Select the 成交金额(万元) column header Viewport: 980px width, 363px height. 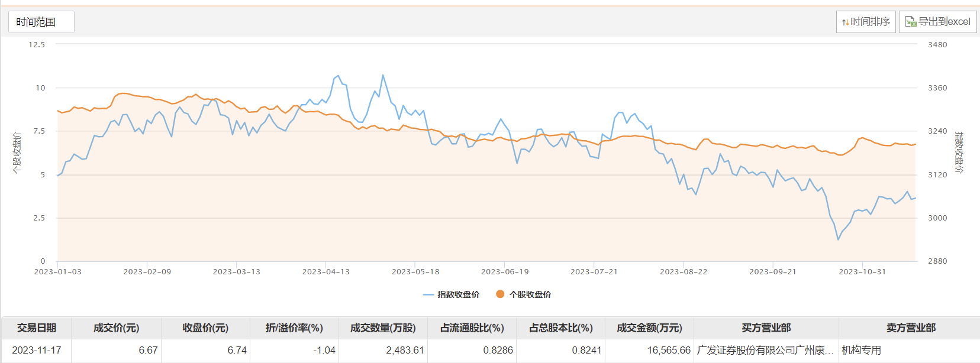tap(649, 328)
